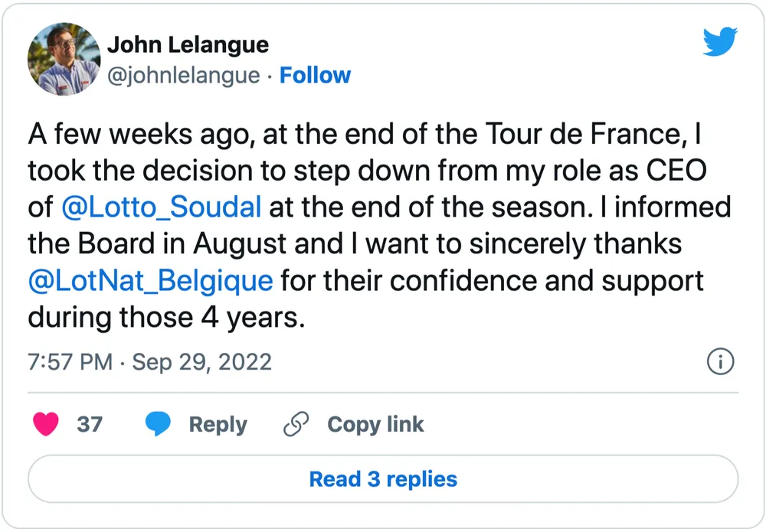Visit the @LotNat_Belgique mention
Image resolution: width=766 pixels, height=532 pixels.
coord(150,280)
